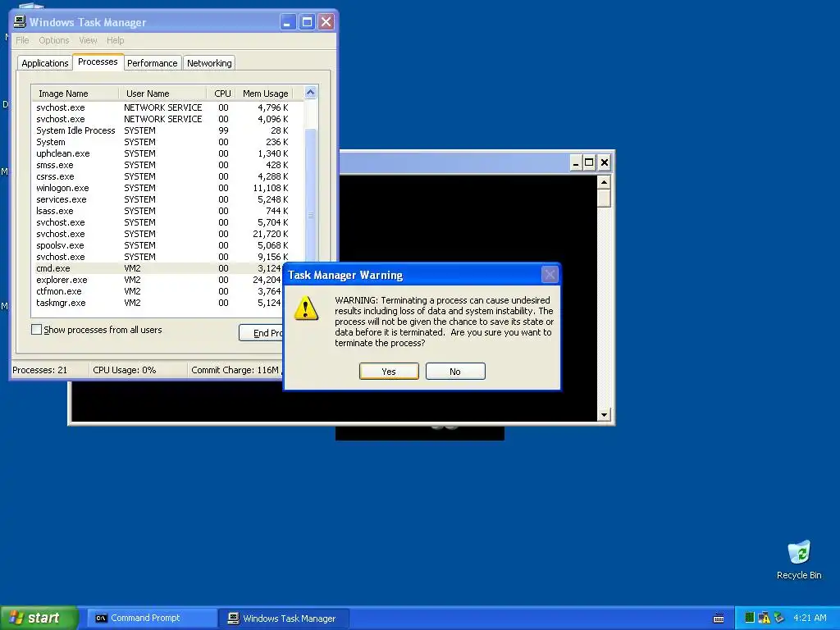Cancel termination with the No button
The height and width of the screenshot is (630, 840).
[x=455, y=372]
